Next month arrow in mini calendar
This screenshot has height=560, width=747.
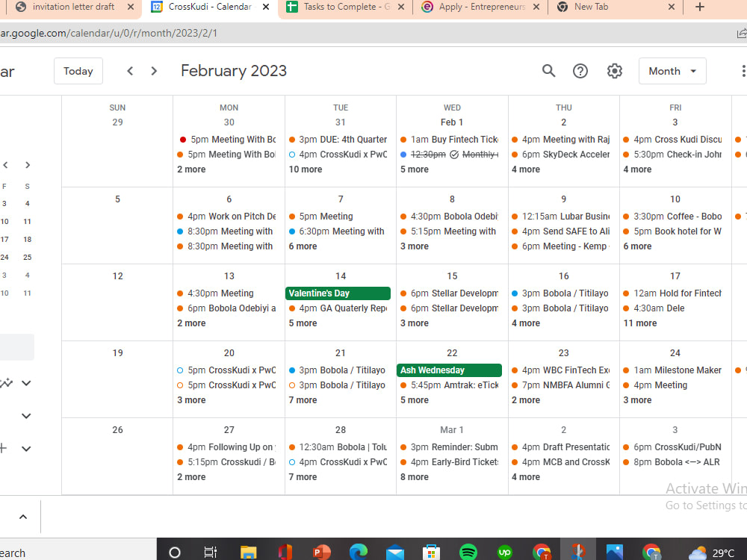(x=28, y=165)
